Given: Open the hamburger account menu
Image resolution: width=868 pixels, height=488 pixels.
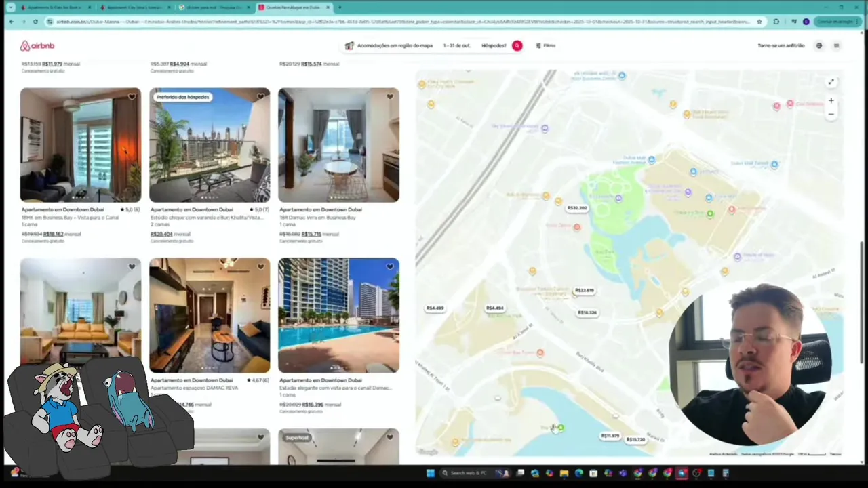Looking at the screenshot, I should [836, 45].
